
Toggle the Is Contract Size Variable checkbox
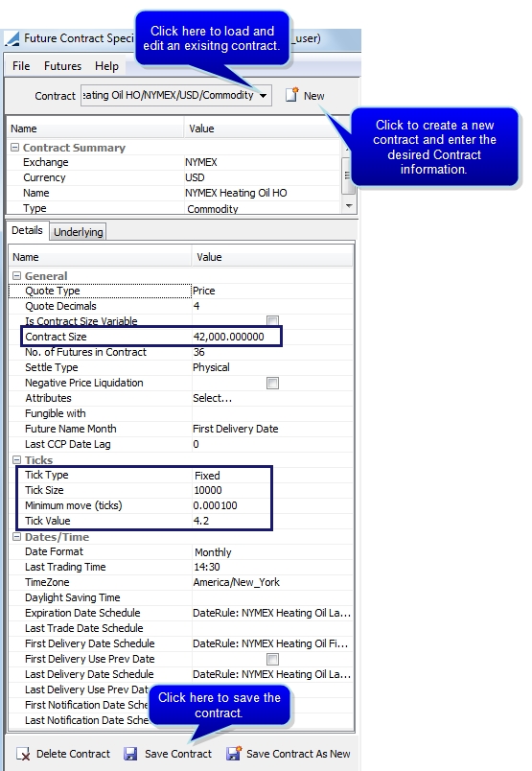(272, 320)
